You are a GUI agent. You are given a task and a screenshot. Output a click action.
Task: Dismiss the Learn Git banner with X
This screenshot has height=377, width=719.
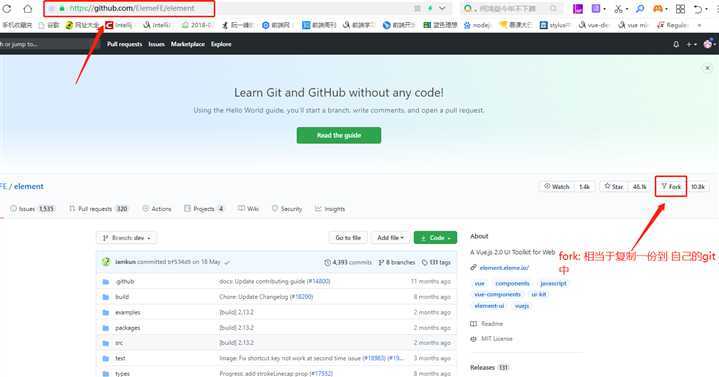pos(708,68)
